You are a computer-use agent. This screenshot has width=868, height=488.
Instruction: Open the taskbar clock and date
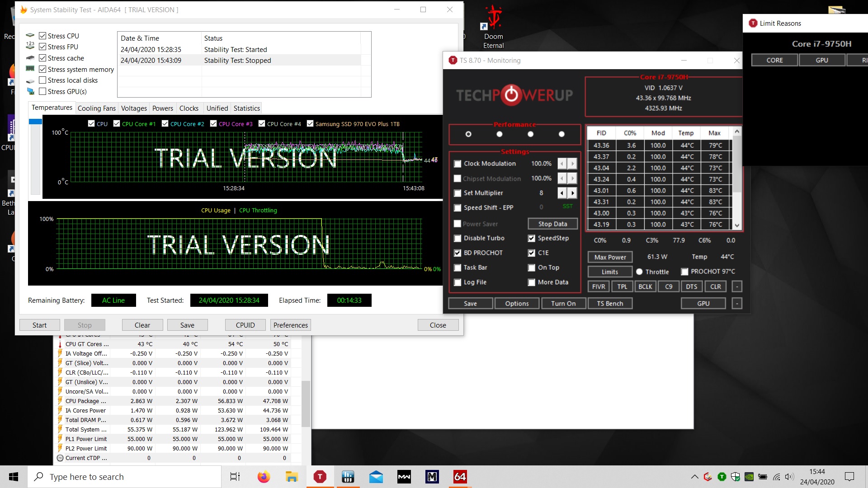[817, 477]
